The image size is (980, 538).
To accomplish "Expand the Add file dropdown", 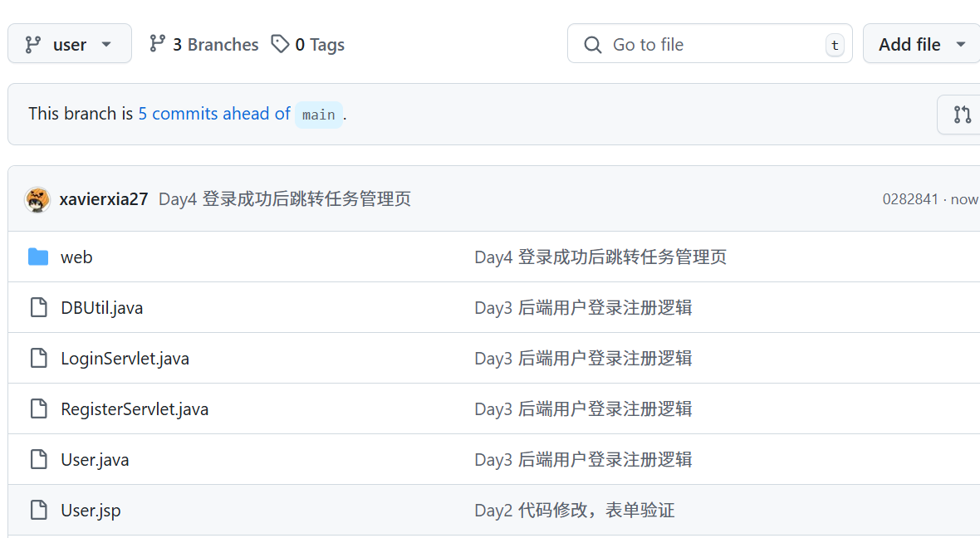I will point(922,44).
